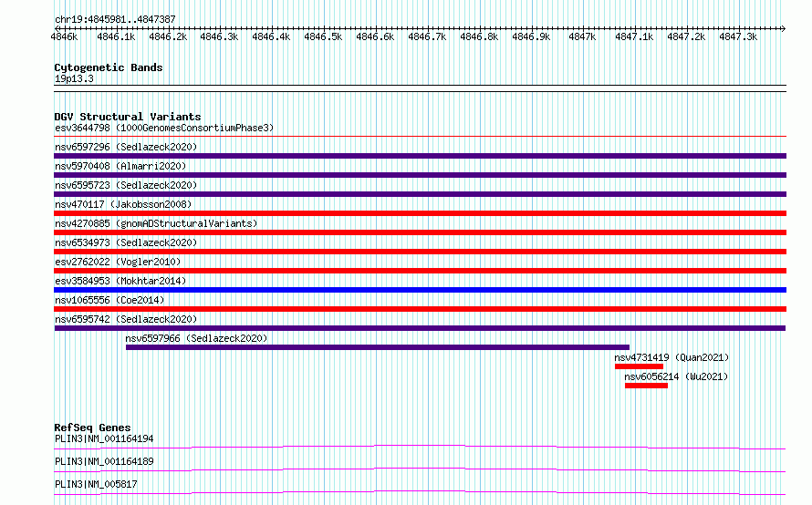Click the 4846.2k ruler tick label
The width and height of the screenshot is (812, 505).
(x=168, y=36)
